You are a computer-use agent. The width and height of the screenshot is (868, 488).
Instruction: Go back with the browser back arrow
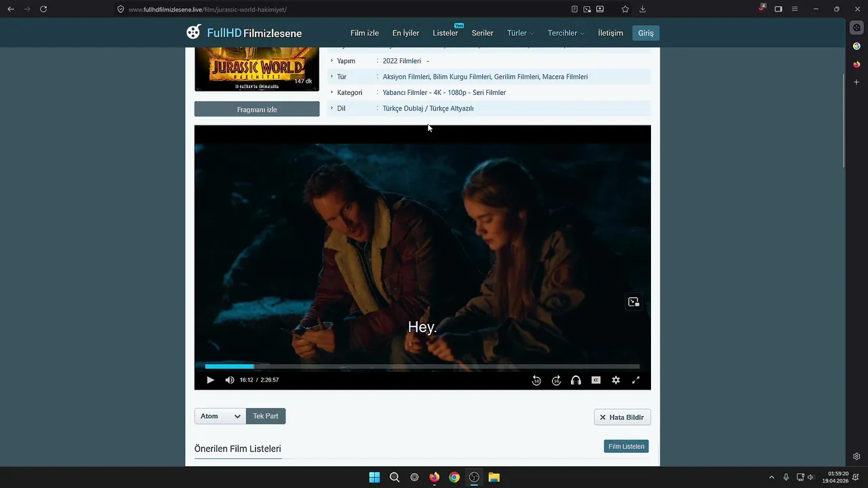(x=10, y=9)
